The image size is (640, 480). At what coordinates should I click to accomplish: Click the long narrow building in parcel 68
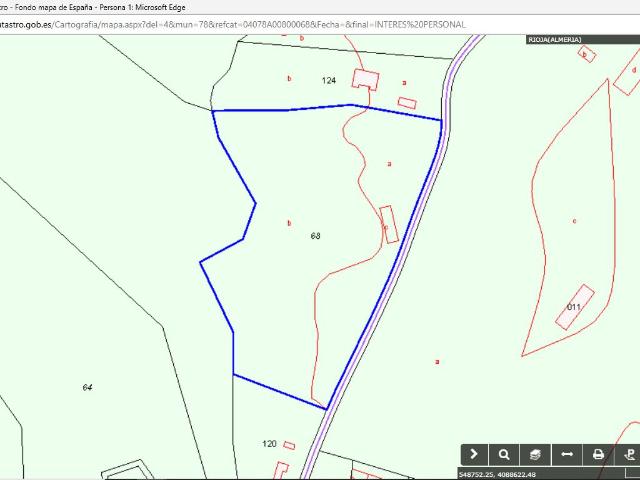(x=389, y=224)
